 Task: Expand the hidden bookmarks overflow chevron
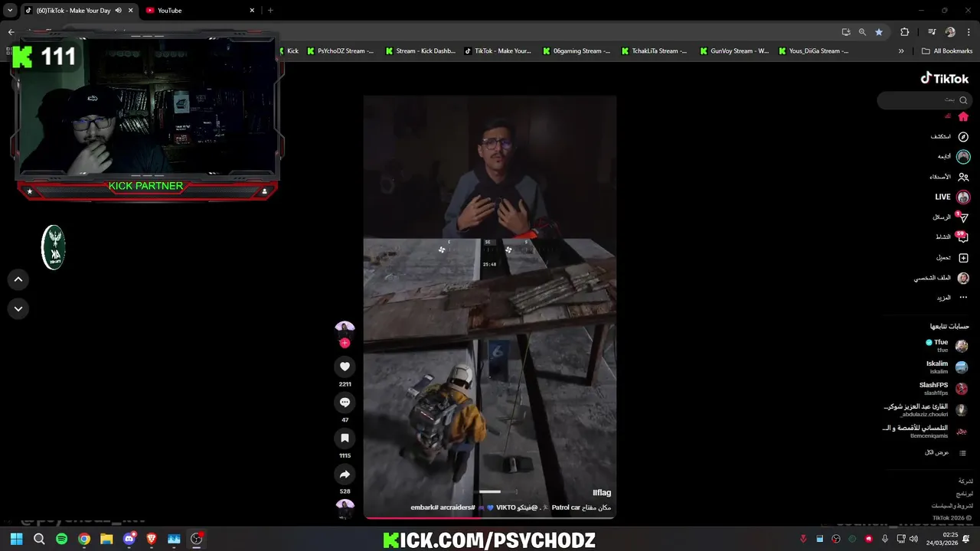tap(901, 51)
